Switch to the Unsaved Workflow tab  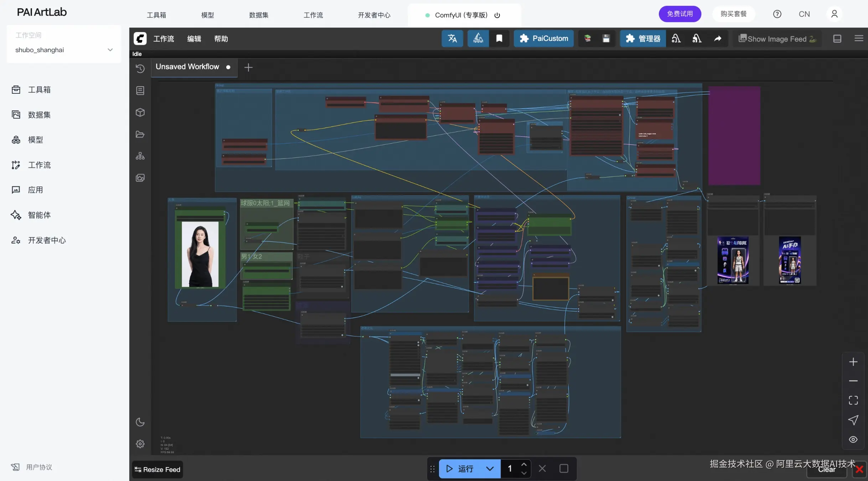point(187,67)
